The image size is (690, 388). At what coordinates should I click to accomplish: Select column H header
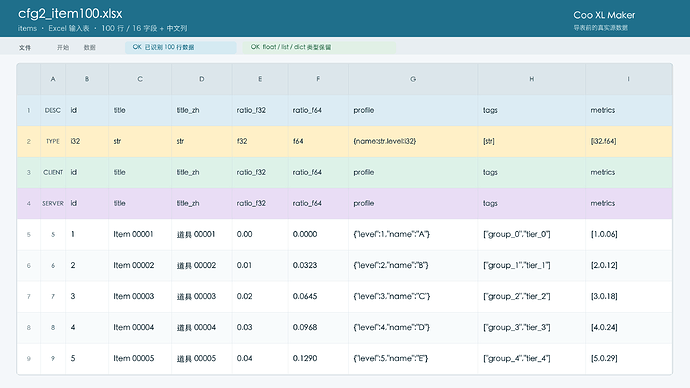pyautogui.click(x=532, y=79)
